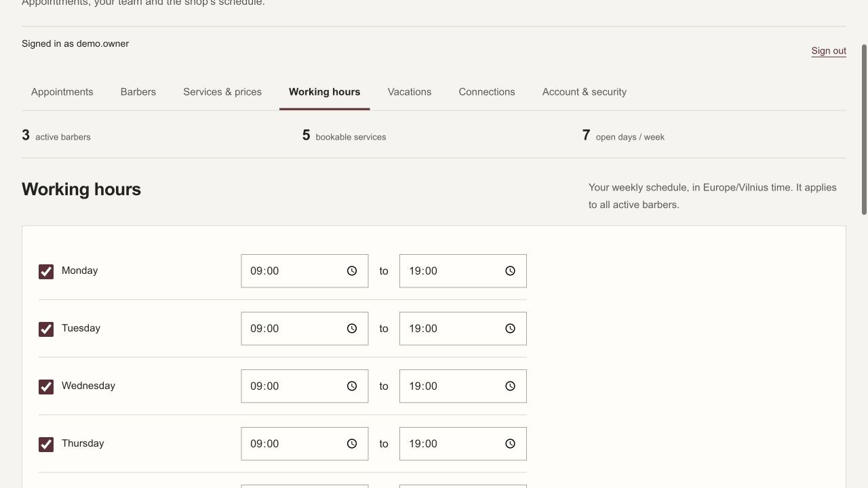Click the Monday closing time 19:00 field
This screenshot has width=868, height=488.
(463, 271)
